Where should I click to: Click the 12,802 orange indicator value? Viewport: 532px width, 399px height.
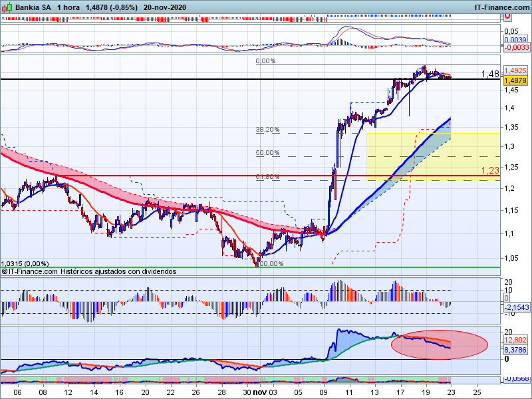tap(515, 340)
